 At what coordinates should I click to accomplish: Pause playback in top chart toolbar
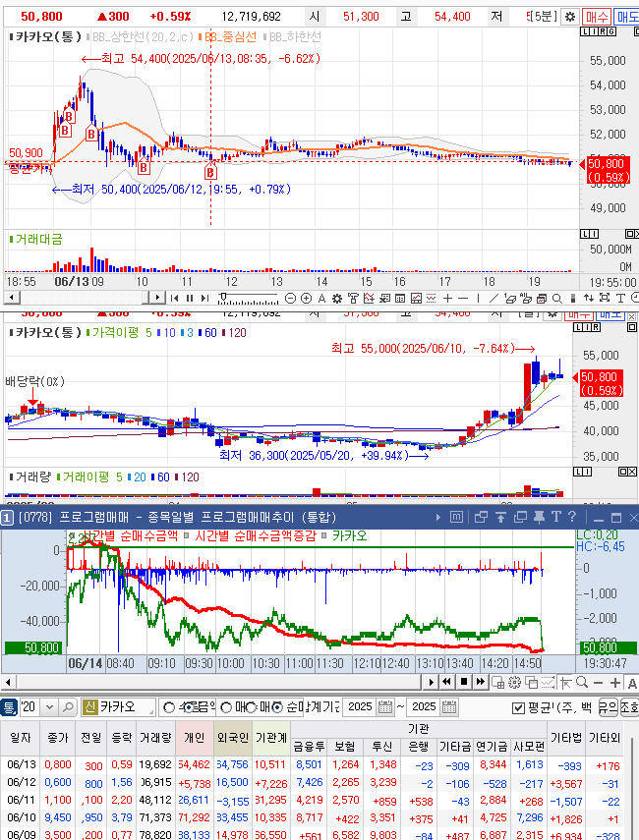click(x=189, y=298)
